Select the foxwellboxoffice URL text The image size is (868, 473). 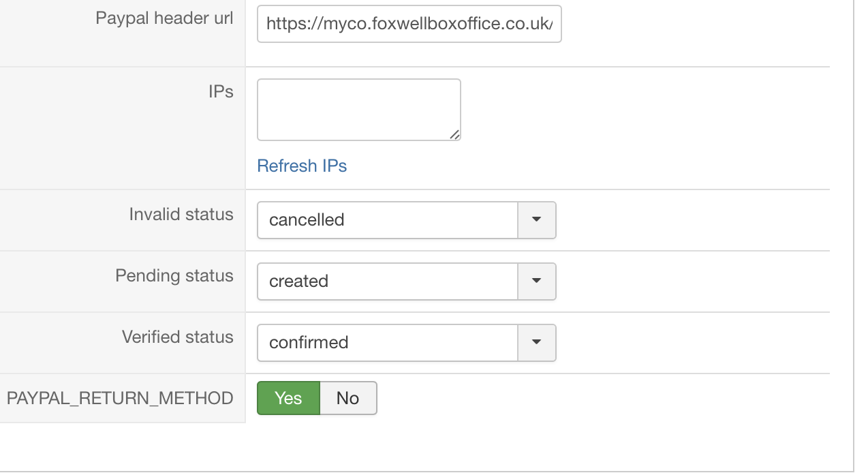[409, 24]
